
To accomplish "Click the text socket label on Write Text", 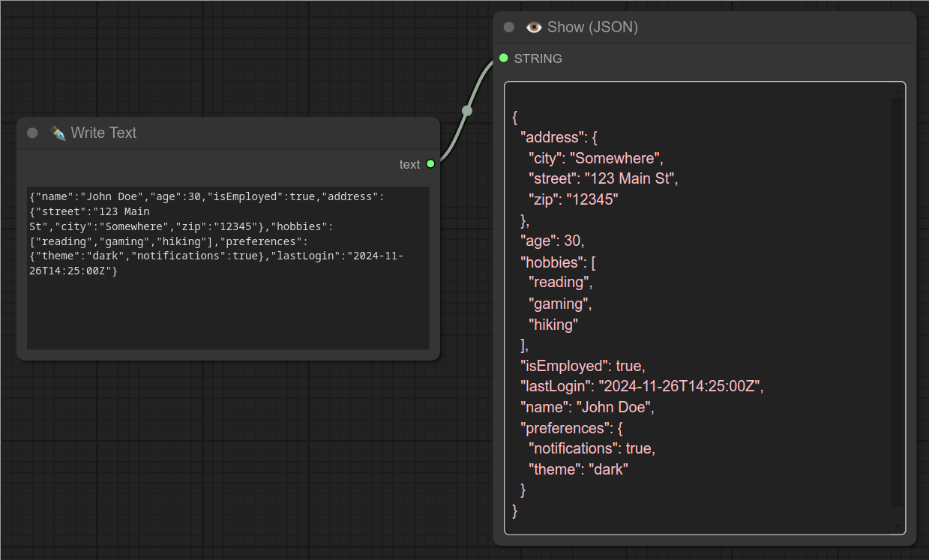I will pos(410,163).
